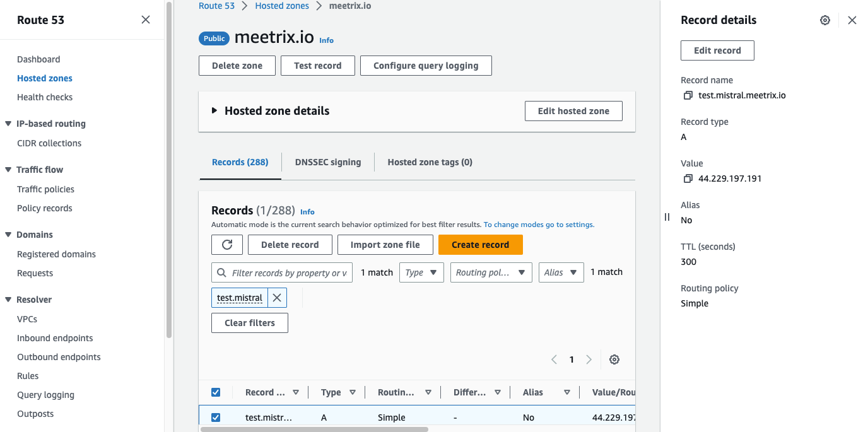Screen dimensions: 868x432
Task: Uncheck the test.mistral record row checkbox
Action: pyautogui.click(x=216, y=417)
